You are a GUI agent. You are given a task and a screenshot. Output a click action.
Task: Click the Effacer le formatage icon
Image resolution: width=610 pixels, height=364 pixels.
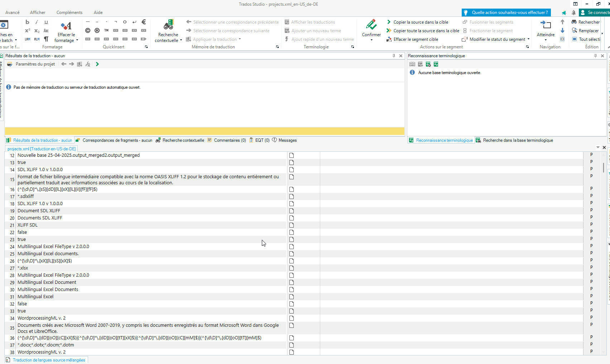[66, 26]
